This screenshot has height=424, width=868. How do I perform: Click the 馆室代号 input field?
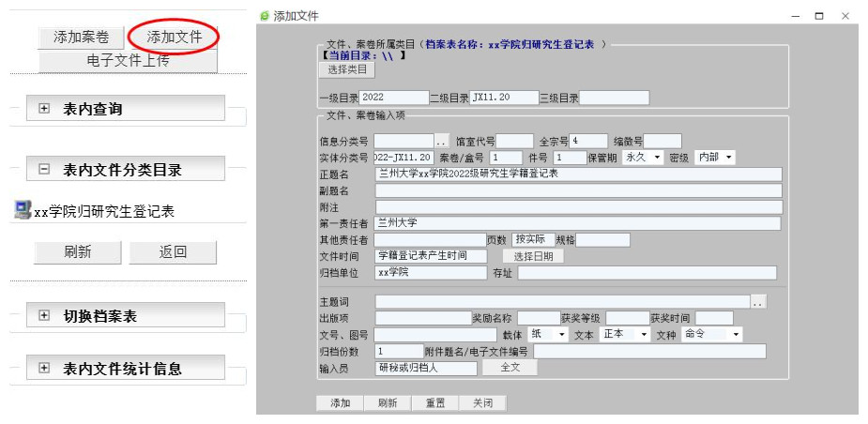click(x=515, y=141)
